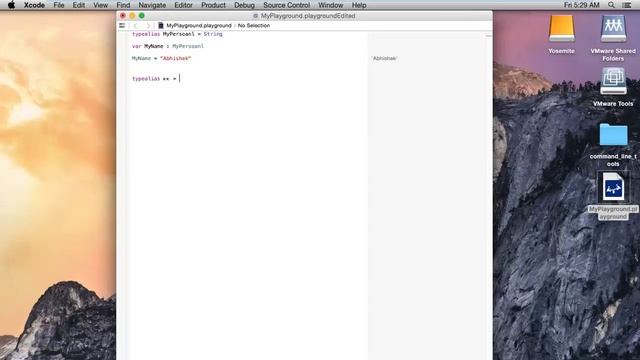Open the Edit menu

click(x=78, y=5)
